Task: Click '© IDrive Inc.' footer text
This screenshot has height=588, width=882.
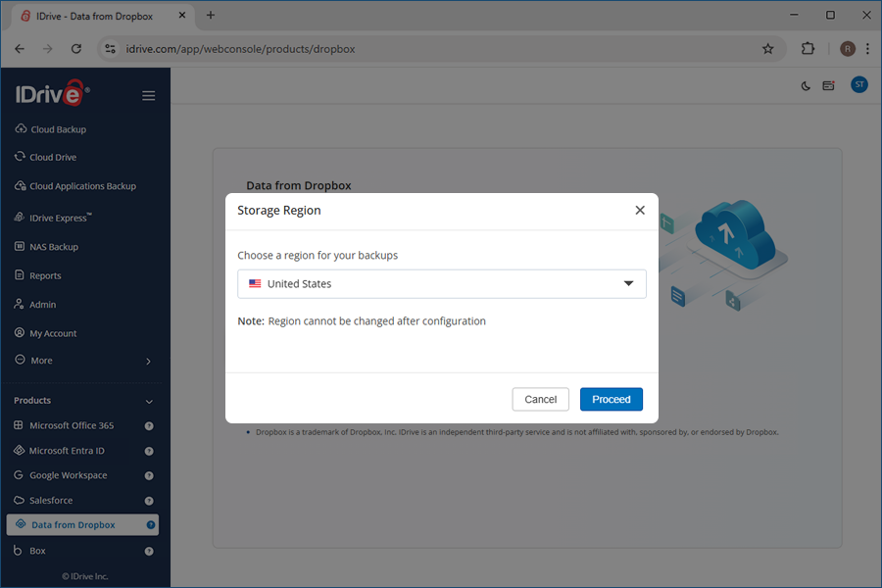Action: pos(85,576)
